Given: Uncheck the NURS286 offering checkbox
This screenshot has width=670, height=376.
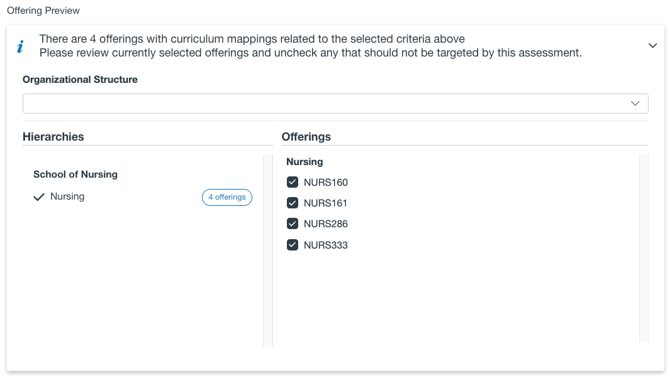Looking at the screenshot, I should (x=292, y=223).
